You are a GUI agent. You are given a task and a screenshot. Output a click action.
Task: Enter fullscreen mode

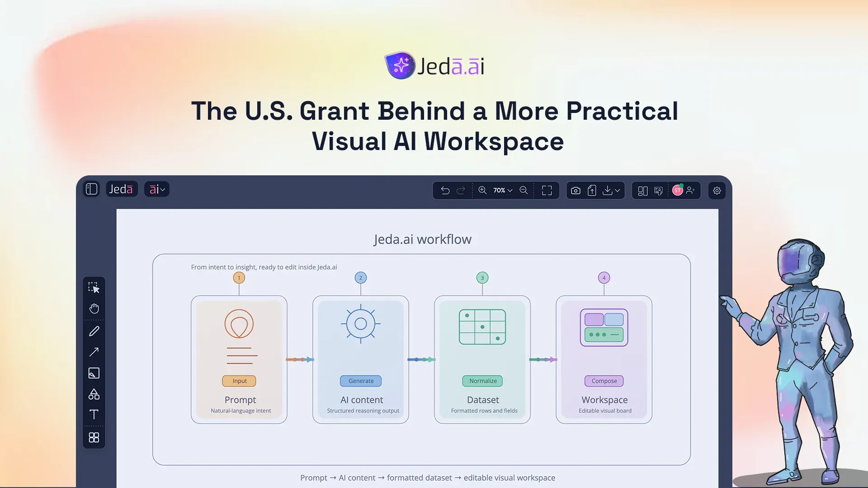pos(547,190)
